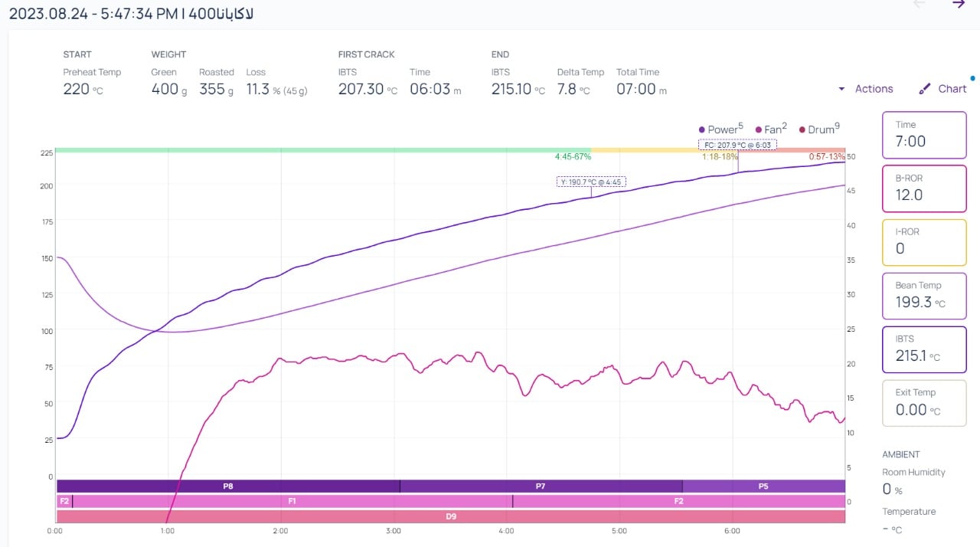This screenshot has height=547, width=980.
Task: Go to previous roast with left arrow
Action: click(x=920, y=4)
